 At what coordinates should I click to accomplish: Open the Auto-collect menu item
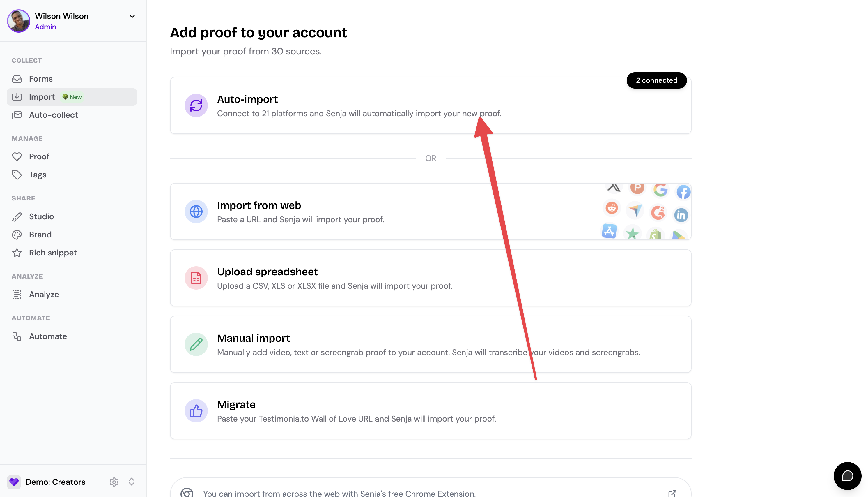pos(72,115)
